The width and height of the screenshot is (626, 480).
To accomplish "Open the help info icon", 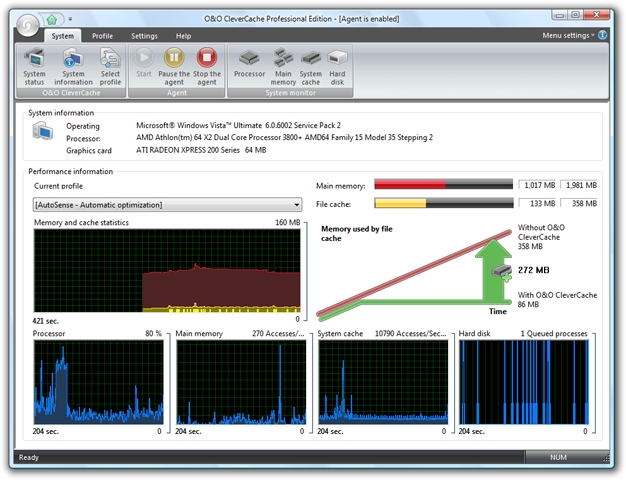I will 604,35.
